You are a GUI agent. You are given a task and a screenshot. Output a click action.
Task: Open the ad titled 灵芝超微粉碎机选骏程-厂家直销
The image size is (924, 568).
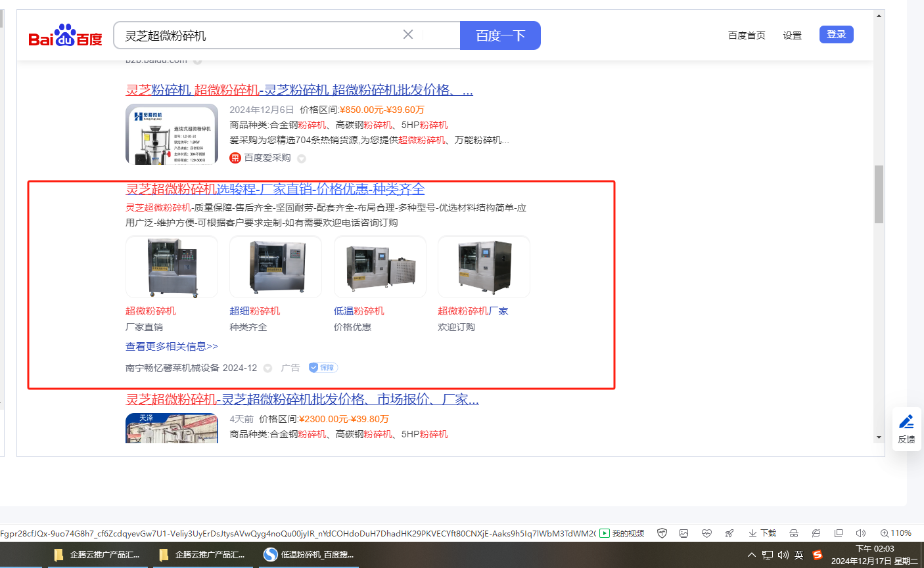(x=275, y=189)
